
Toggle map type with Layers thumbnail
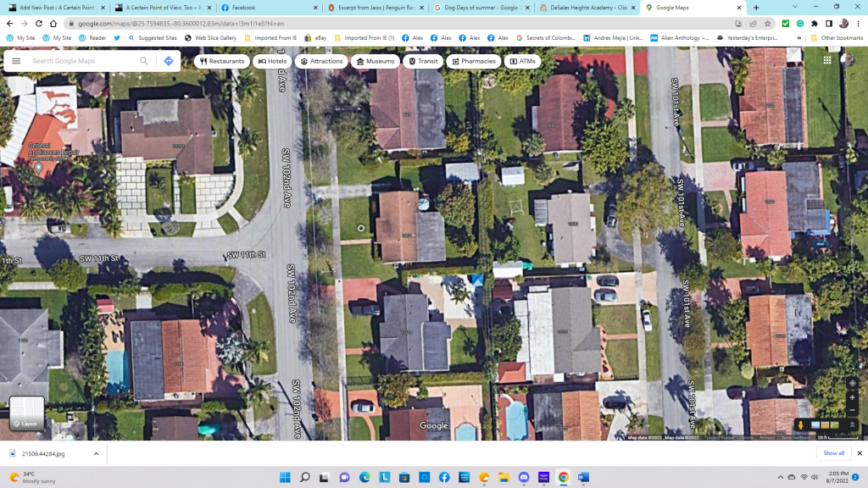click(x=25, y=413)
